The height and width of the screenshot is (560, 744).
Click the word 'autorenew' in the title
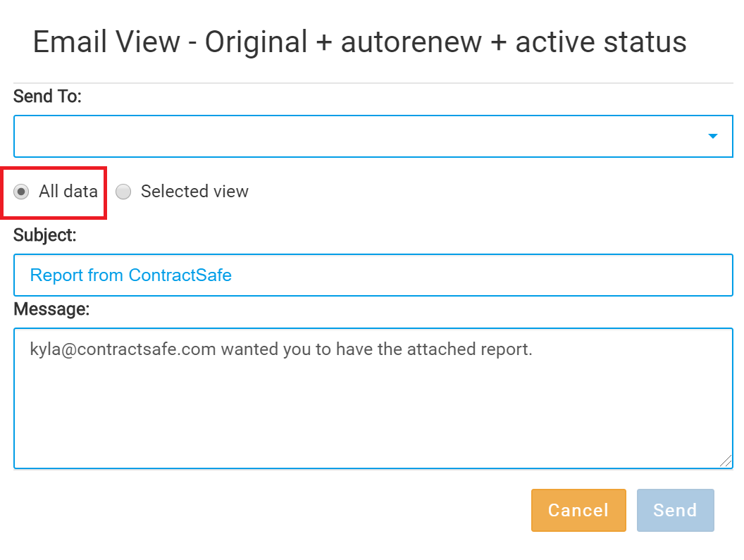coord(411,42)
